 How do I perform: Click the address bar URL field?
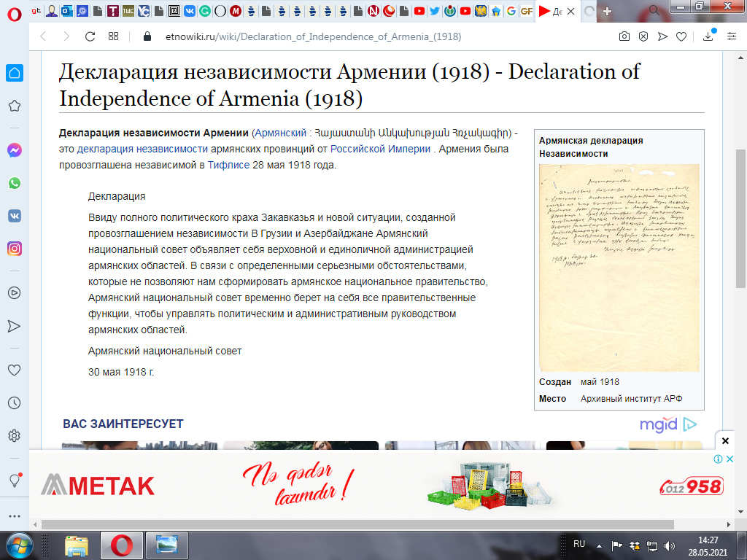(313, 36)
